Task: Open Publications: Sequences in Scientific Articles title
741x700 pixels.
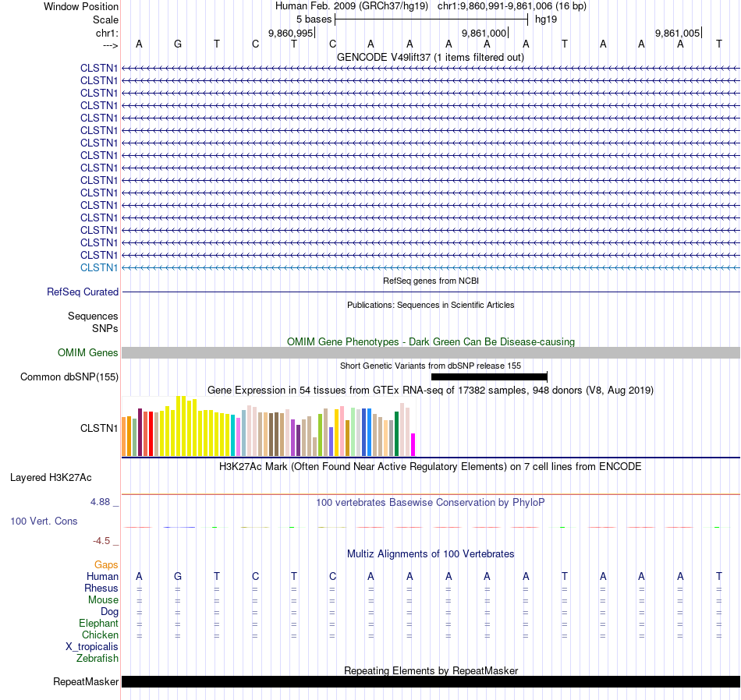Action: [x=431, y=305]
